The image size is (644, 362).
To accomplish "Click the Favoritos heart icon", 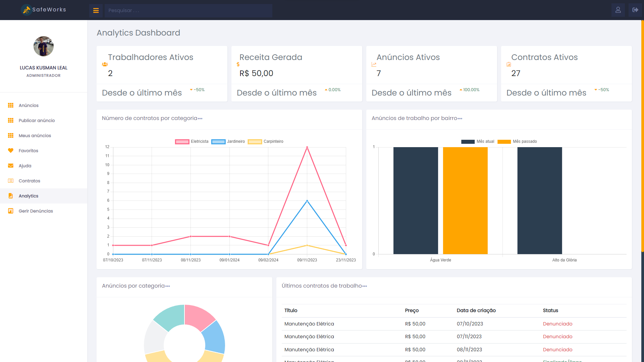I will (11, 150).
